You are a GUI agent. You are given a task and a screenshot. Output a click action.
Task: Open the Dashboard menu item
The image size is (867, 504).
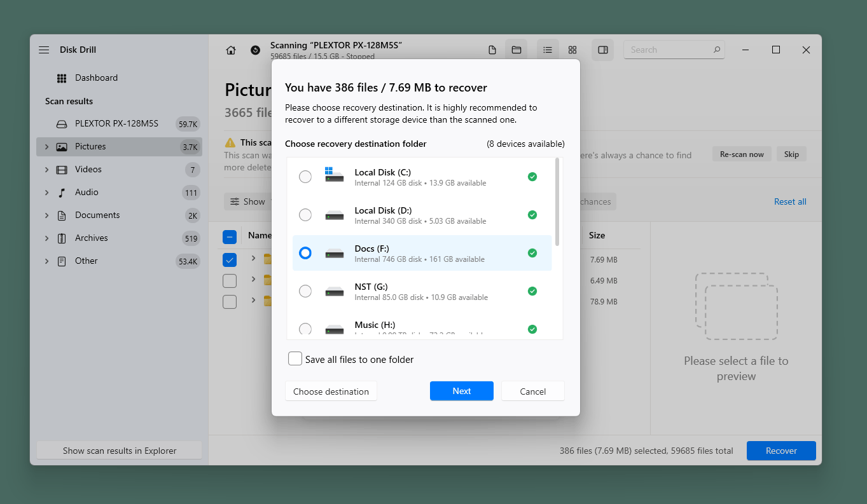119,78
